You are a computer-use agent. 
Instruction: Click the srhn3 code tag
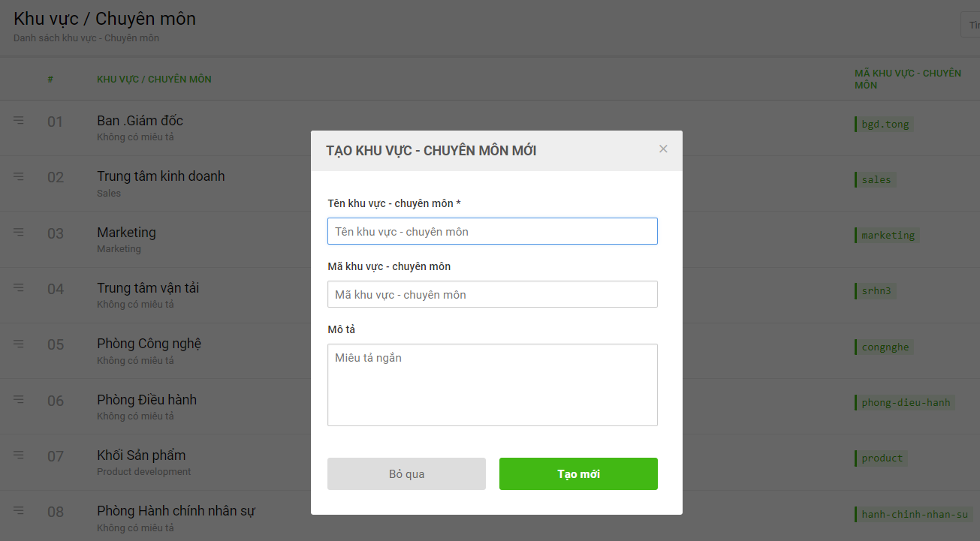tap(875, 291)
